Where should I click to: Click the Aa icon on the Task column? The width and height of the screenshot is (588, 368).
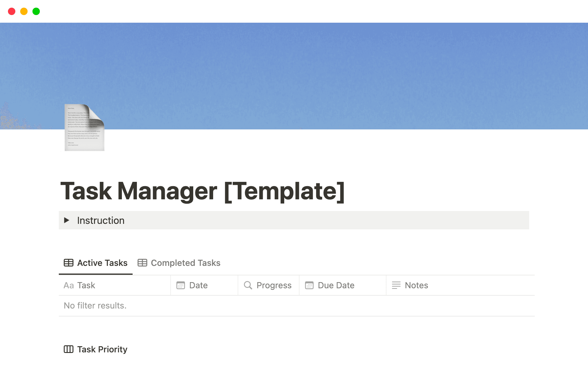[69, 285]
